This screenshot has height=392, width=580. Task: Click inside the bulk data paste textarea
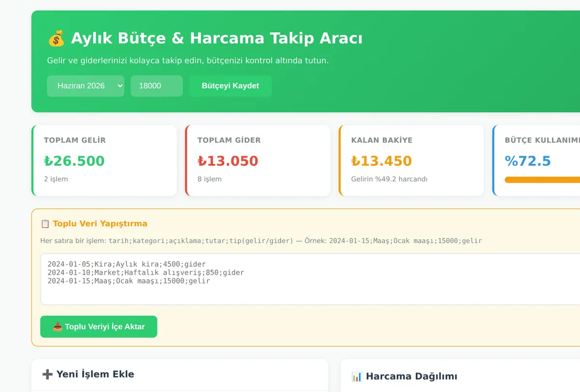(x=310, y=279)
